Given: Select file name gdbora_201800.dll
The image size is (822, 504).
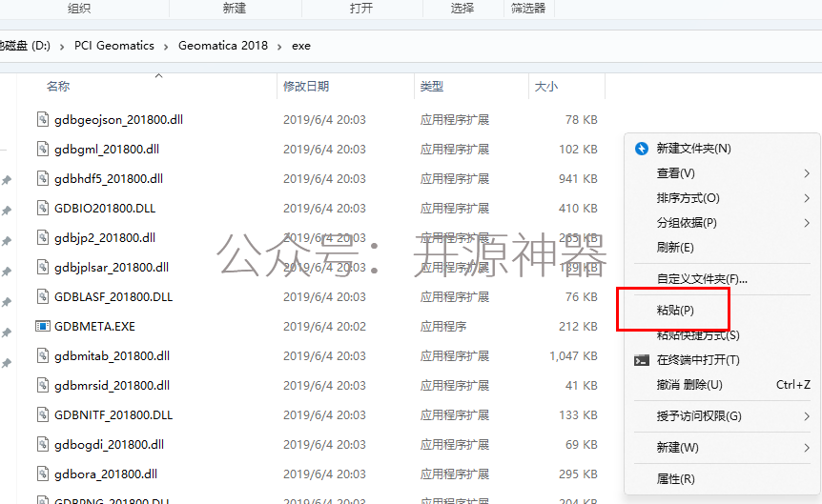Looking at the screenshot, I should (x=105, y=474).
